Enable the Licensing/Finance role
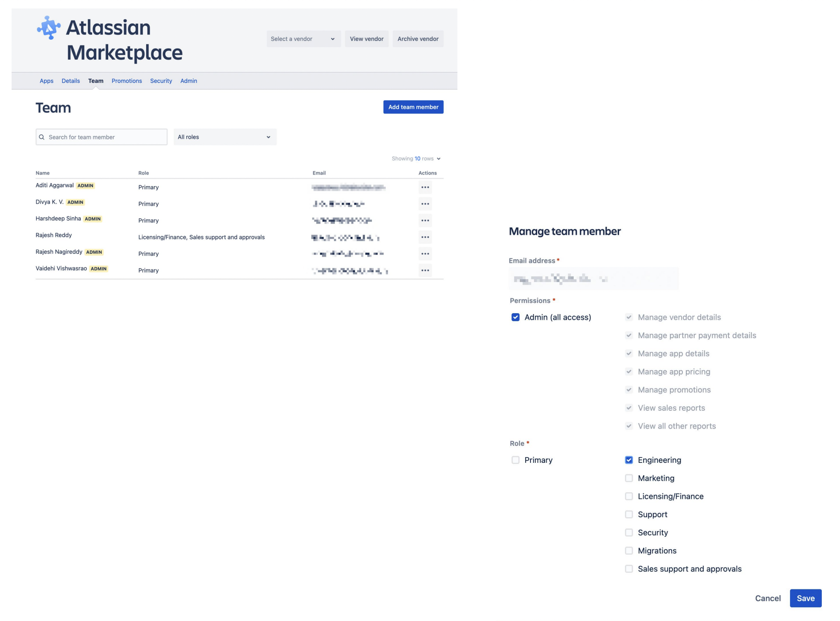This screenshot has height=621, width=840. (x=629, y=496)
